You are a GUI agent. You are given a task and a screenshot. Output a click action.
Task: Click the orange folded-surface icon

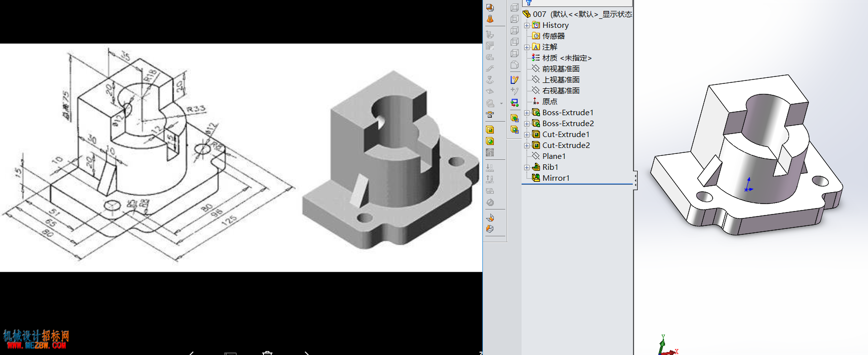point(490,217)
